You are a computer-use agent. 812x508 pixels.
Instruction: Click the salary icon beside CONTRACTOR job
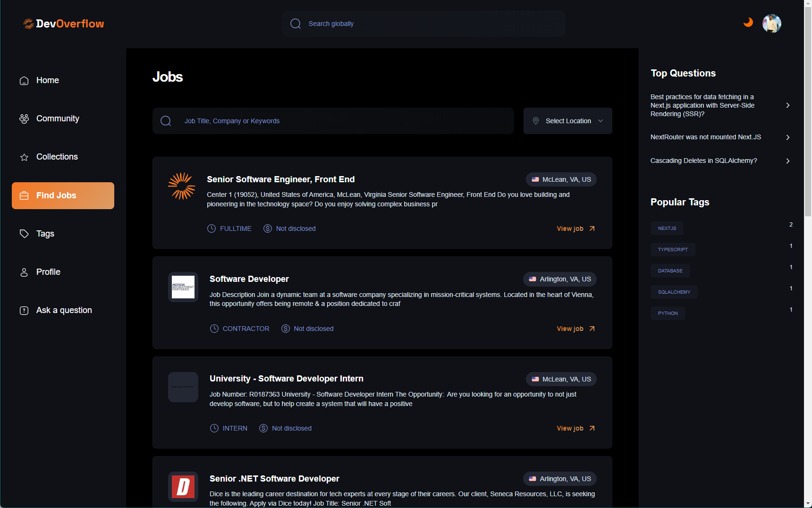tap(286, 329)
